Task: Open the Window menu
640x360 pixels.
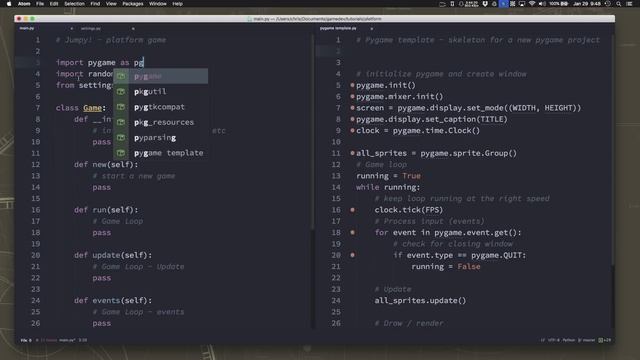Action: pos(158,4)
